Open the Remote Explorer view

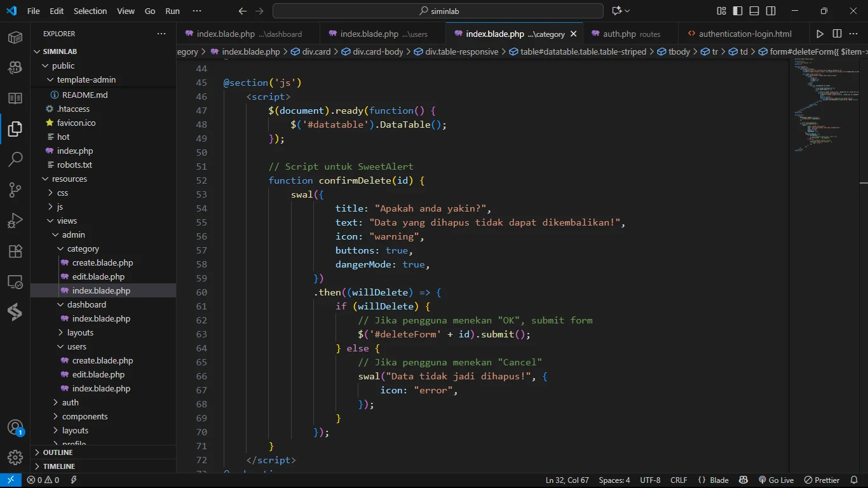[15, 281]
